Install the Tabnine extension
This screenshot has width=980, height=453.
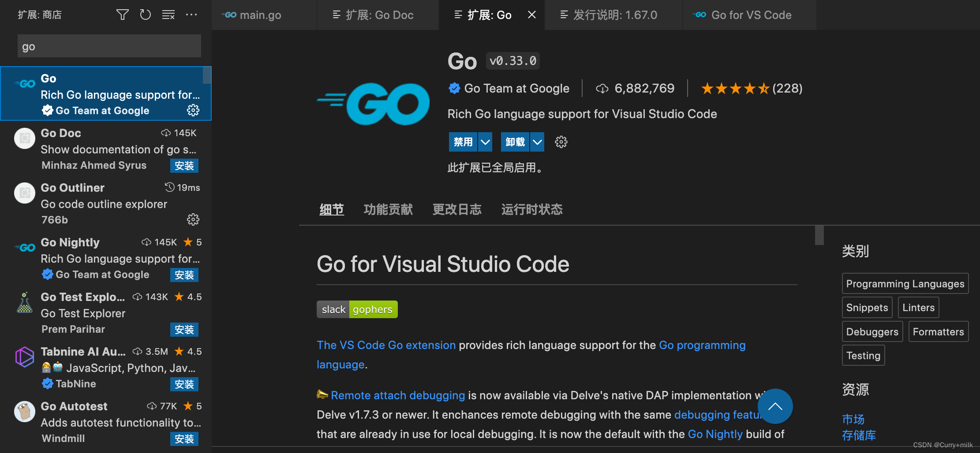coord(184,384)
